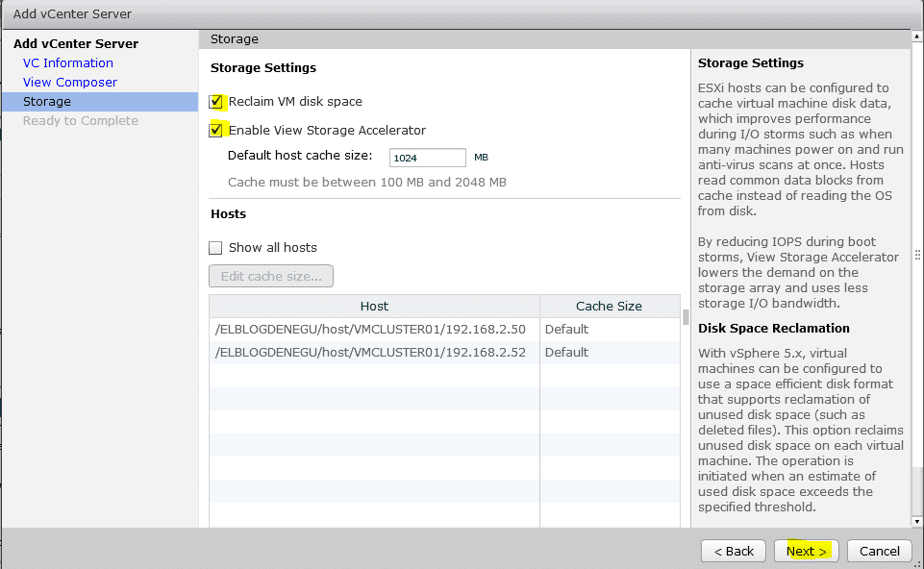
Task: Open the View Composer step
Action: tap(69, 82)
